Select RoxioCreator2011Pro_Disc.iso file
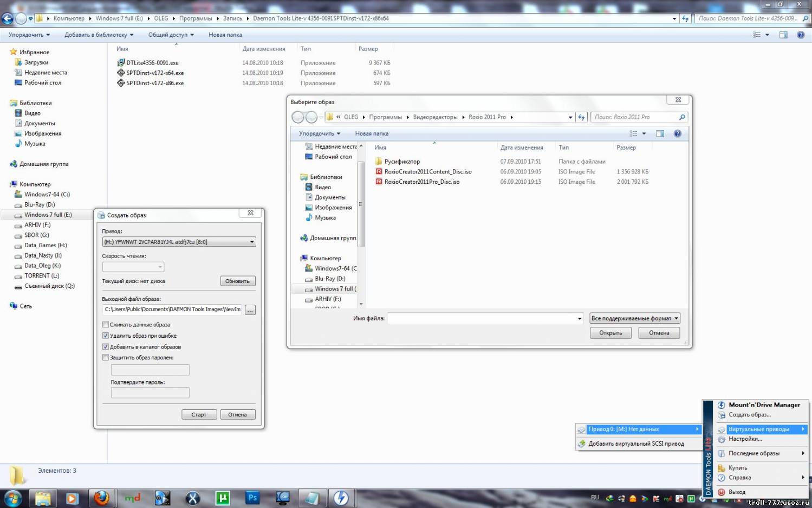 click(x=422, y=182)
